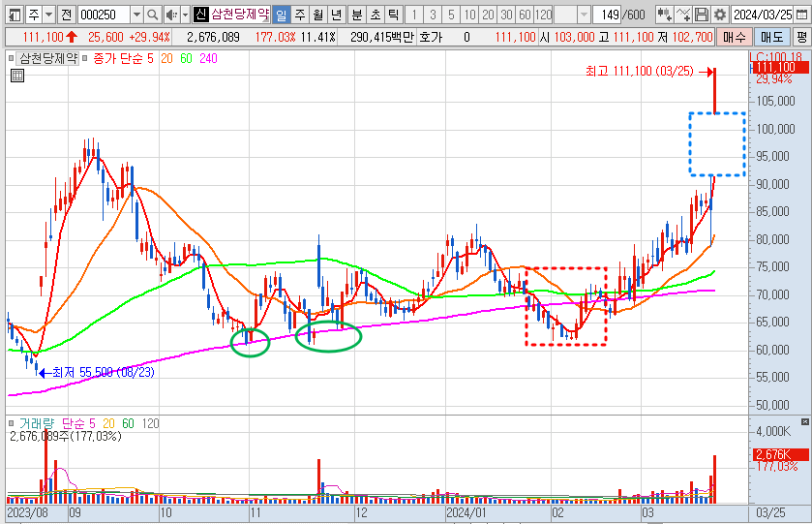Screen dimensions: 812x524
Task: Click the 호가 label in info bar
Action: pyautogui.click(x=431, y=38)
